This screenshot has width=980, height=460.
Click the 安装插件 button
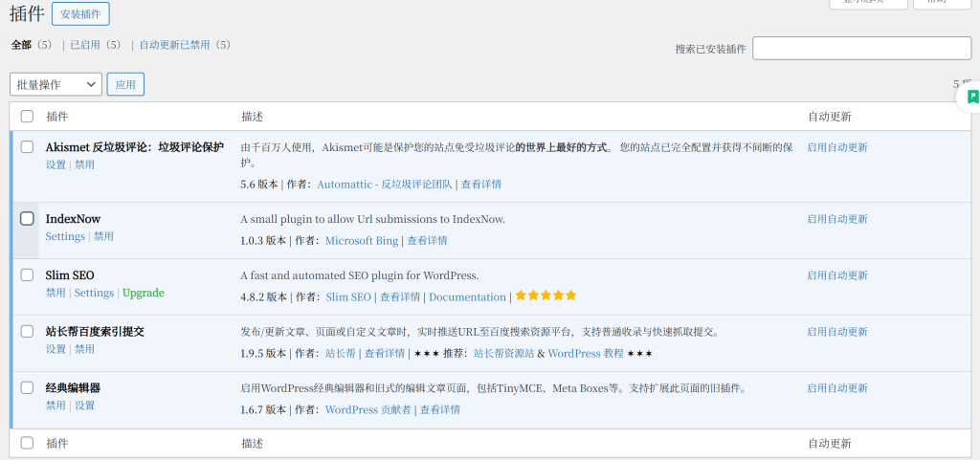(80, 13)
